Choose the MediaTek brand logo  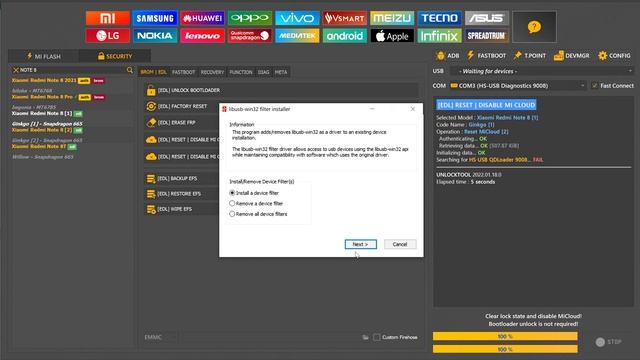click(297, 36)
